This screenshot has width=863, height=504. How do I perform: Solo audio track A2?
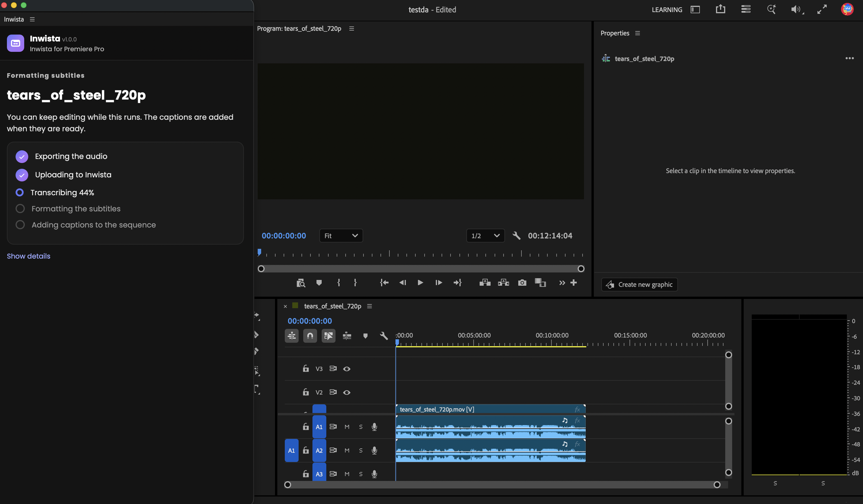tap(361, 450)
